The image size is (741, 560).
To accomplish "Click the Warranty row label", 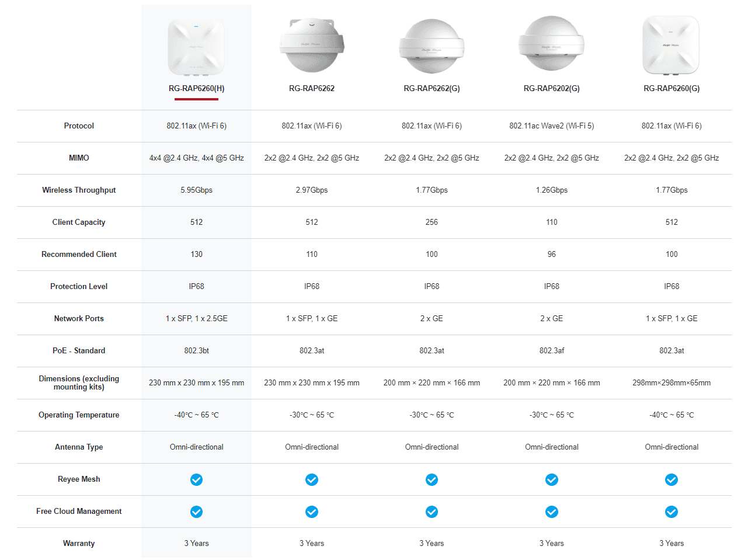I will coord(79,543).
